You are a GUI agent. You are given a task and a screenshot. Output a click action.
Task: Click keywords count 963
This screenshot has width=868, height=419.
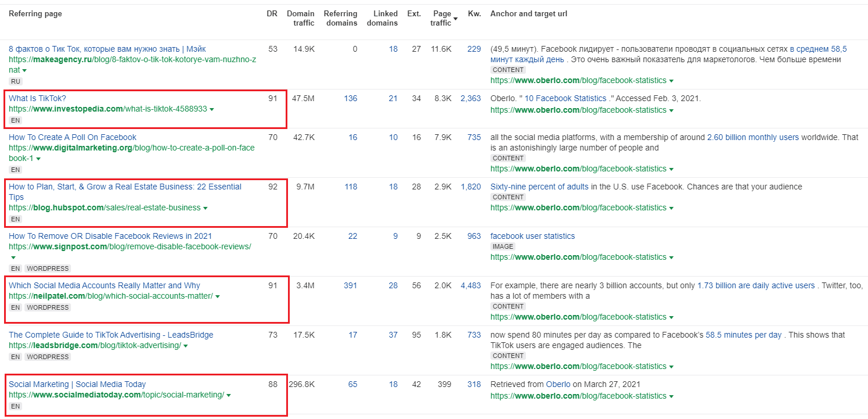click(474, 236)
